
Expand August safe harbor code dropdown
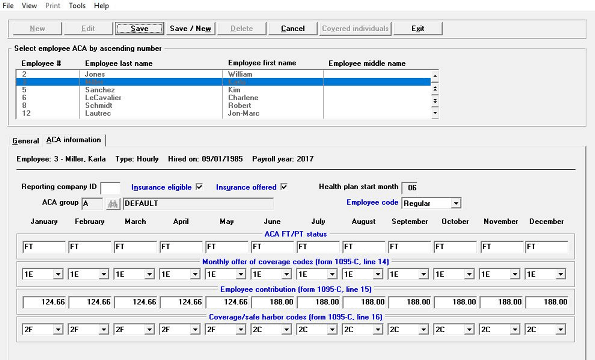[378, 330]
